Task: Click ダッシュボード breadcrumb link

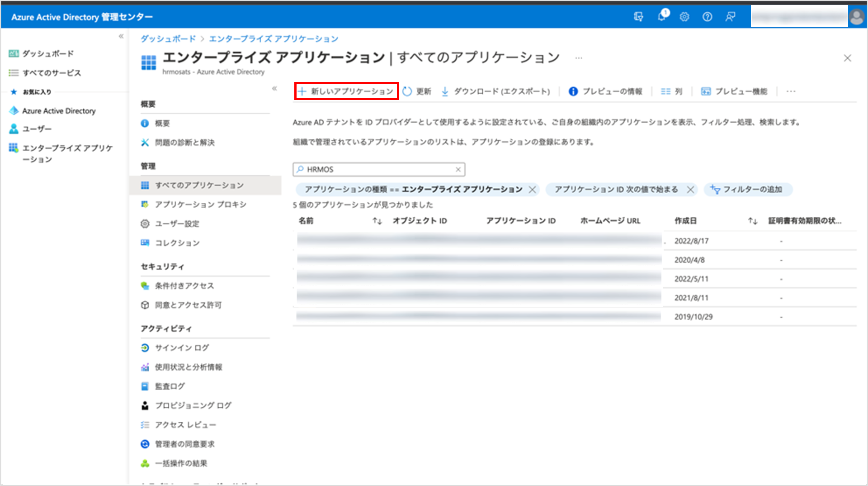Action: coord(168,39)
